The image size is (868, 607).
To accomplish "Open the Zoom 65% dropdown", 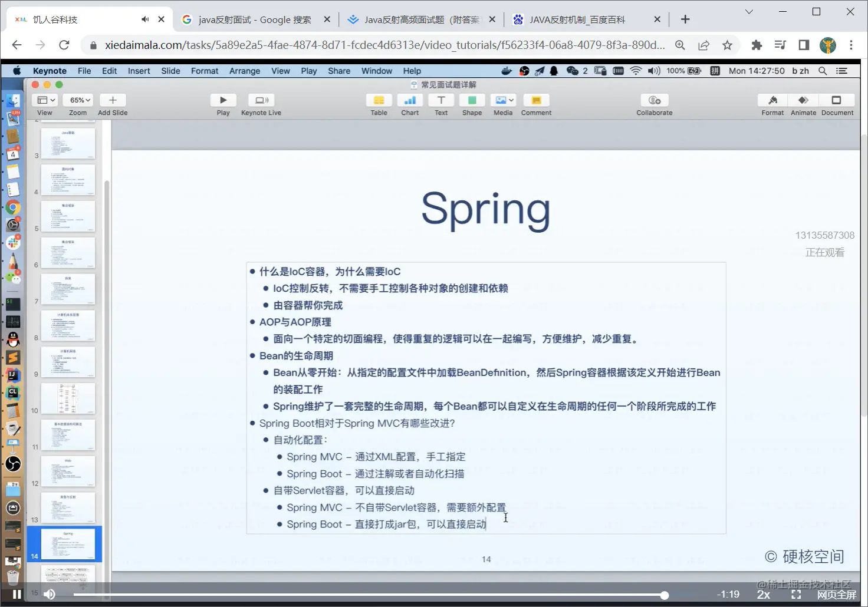I will (x=78, y=100).
